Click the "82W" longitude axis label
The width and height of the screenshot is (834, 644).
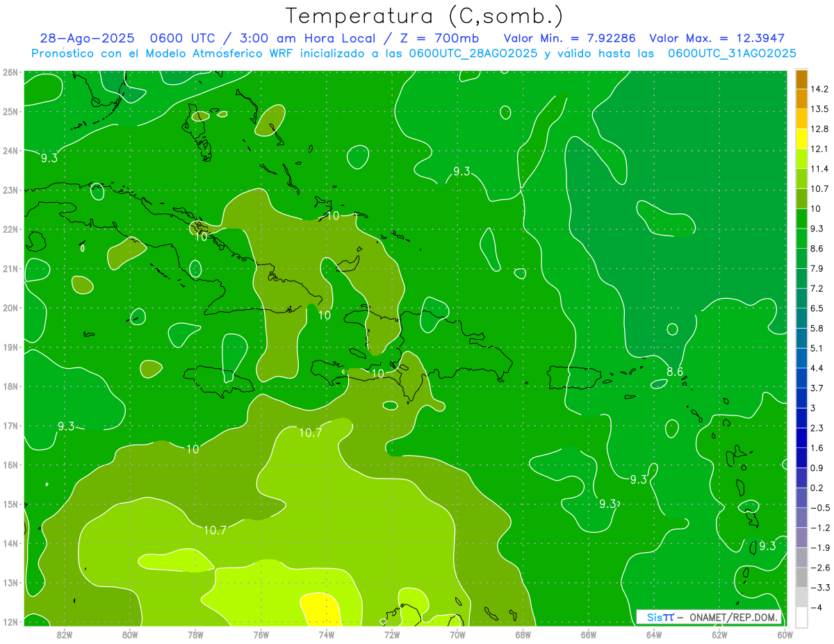(x=65, y=634)
